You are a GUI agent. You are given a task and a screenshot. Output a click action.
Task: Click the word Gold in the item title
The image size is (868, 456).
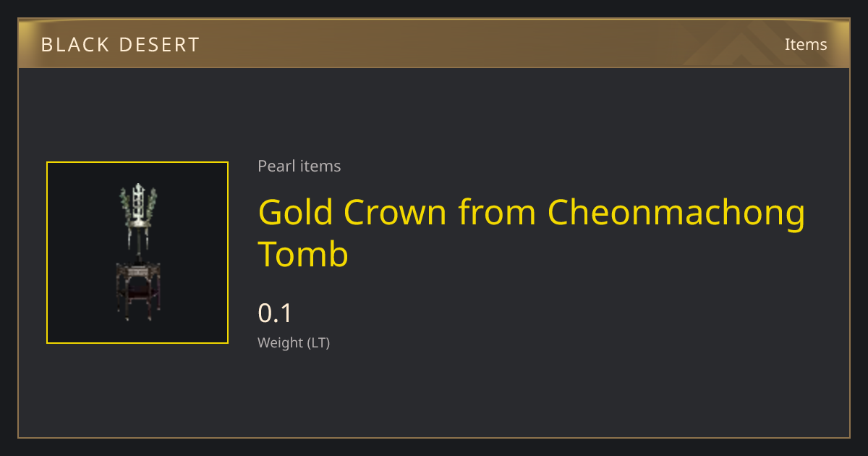pyautogui.click(x=295, y=211)
